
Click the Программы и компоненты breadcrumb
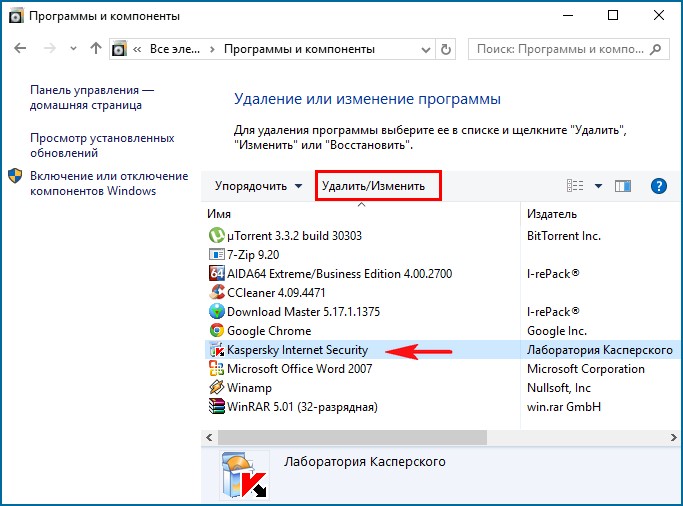299,49
